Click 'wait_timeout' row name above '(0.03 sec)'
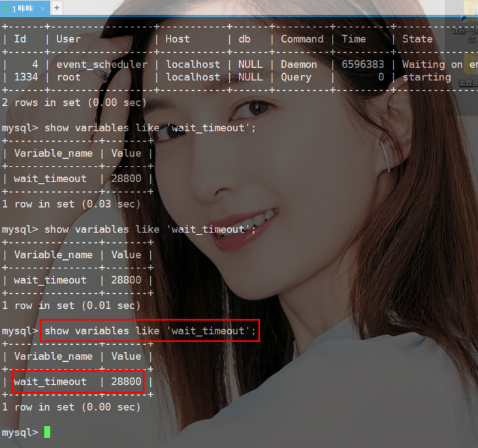The image size is (478, 448). (50, 179)
